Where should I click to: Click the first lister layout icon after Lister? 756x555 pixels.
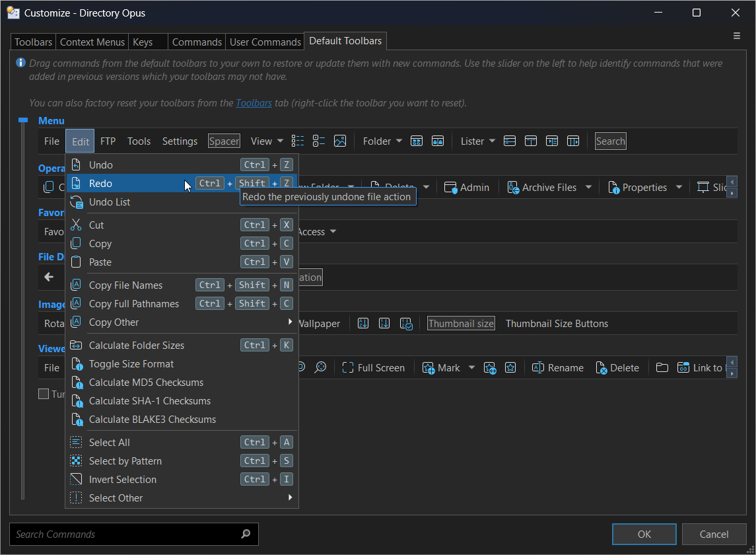510,141
